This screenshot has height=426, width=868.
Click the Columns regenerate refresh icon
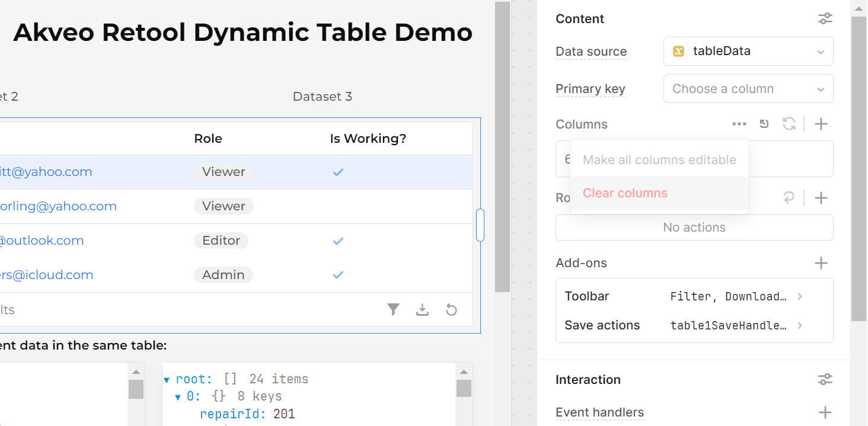pyautogui.click(x=789, y=124)
